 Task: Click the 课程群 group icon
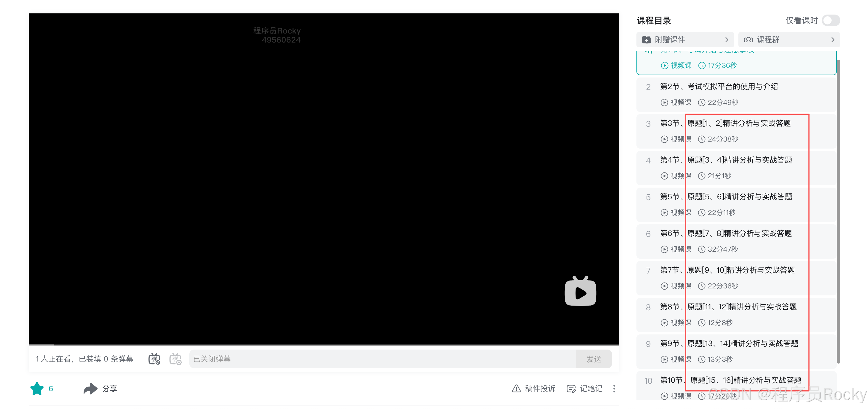[x=748, y=39]
